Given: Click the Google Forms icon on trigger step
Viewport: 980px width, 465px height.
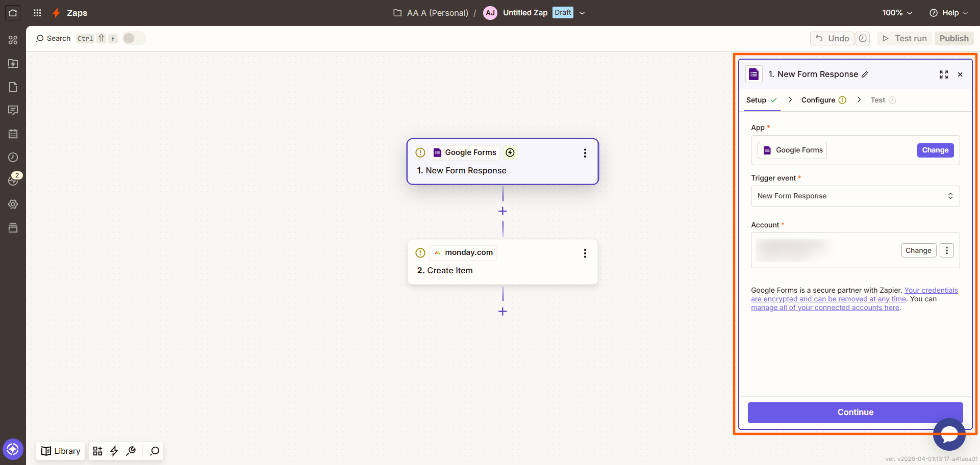Looking at the screenshot, I should click(437, 152).
